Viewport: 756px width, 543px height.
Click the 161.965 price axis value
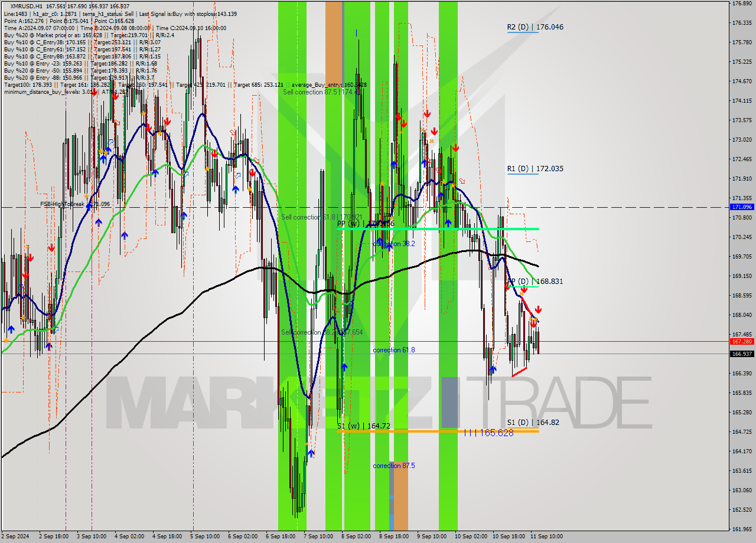tap(741, 529)
